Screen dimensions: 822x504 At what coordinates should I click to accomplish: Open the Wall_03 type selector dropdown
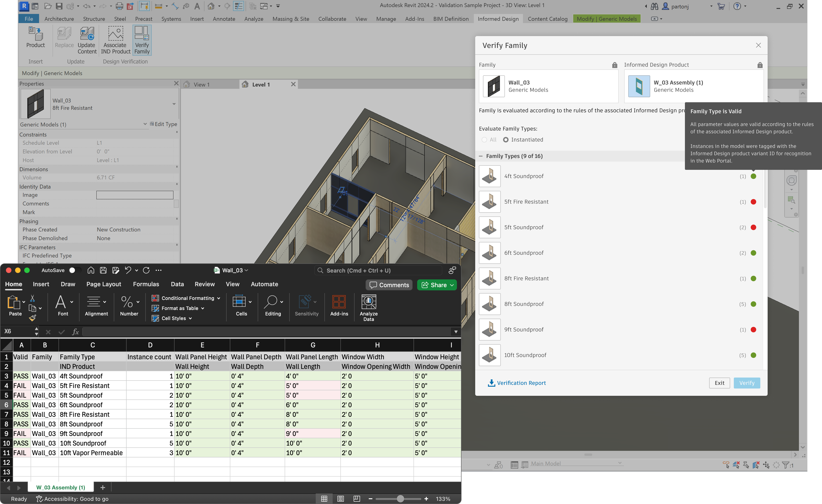[x=173, y=104]
